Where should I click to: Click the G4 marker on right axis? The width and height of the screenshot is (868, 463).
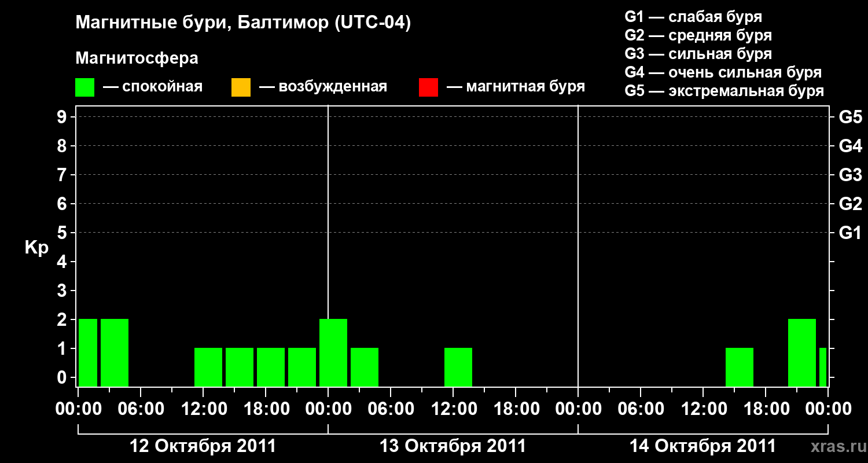pyautogui.click(x=851, y=146)
